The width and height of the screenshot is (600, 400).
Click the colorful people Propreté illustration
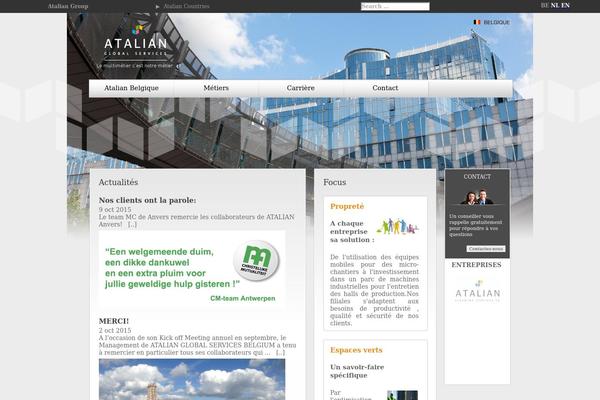[x=398, y=226]
